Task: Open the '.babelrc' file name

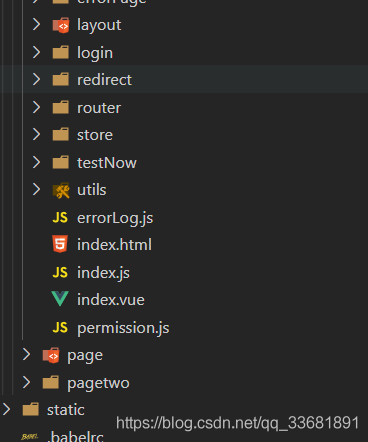Action: pyautogui.click(x=76, y=436)
